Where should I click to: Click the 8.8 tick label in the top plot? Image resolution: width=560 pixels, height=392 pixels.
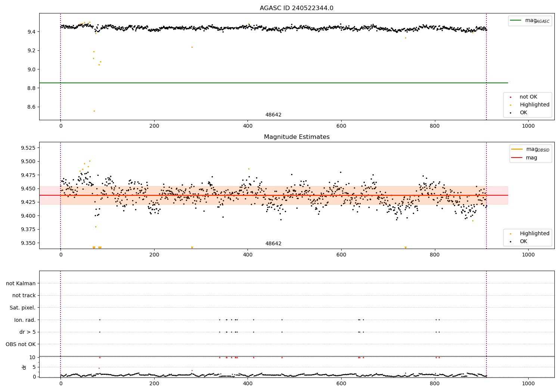(x=31, y=88)
